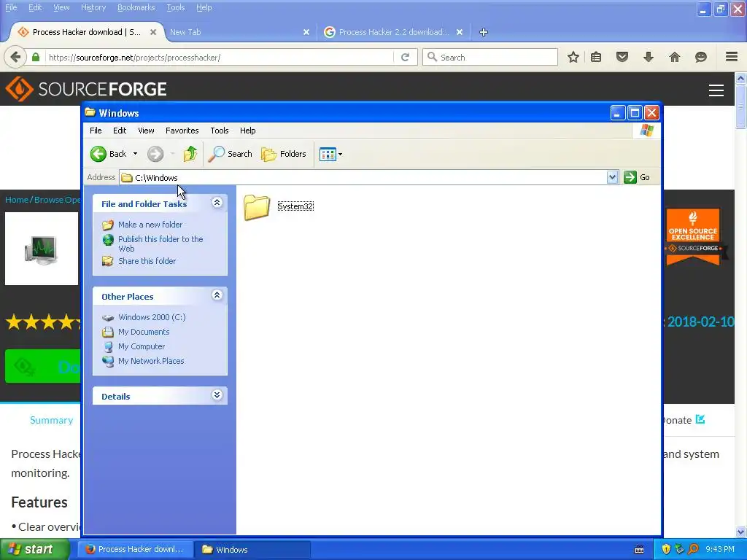Open the Firefox hamburger menu
Screen dimensions: 747x560
[732, 57]
